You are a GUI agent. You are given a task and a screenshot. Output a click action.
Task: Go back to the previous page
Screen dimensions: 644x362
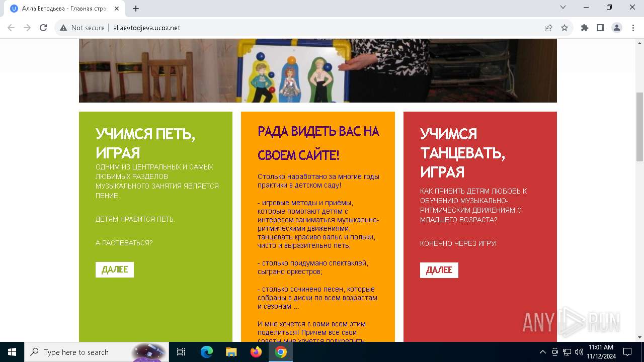point(11,28)
